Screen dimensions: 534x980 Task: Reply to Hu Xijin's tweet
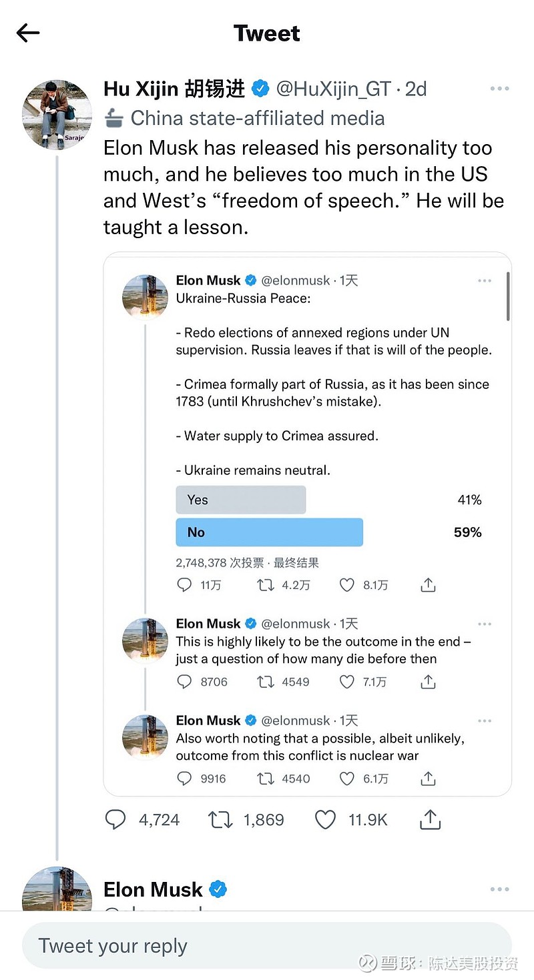(115, 820)
